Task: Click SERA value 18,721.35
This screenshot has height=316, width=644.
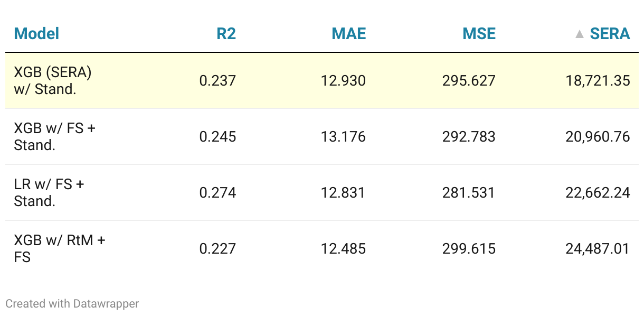Action: click(x=598, y=81)
